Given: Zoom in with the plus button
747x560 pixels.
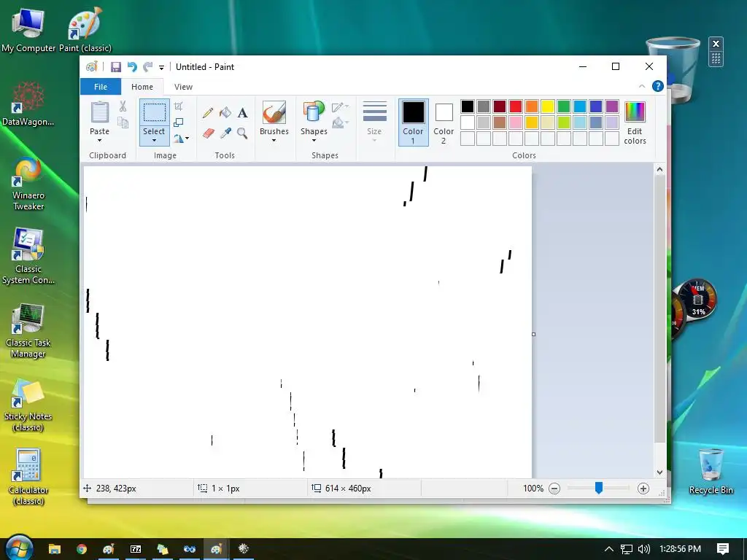Looking at the screenshot, I should point(643,489).
